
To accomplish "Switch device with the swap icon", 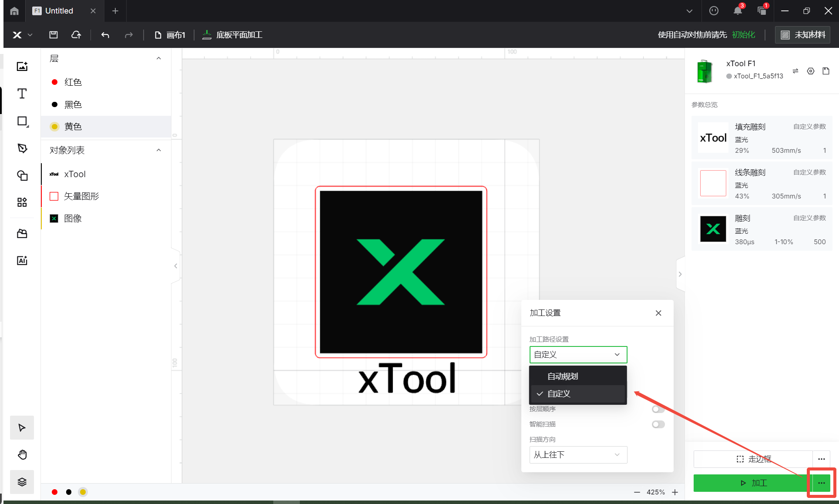I will 795,71.
